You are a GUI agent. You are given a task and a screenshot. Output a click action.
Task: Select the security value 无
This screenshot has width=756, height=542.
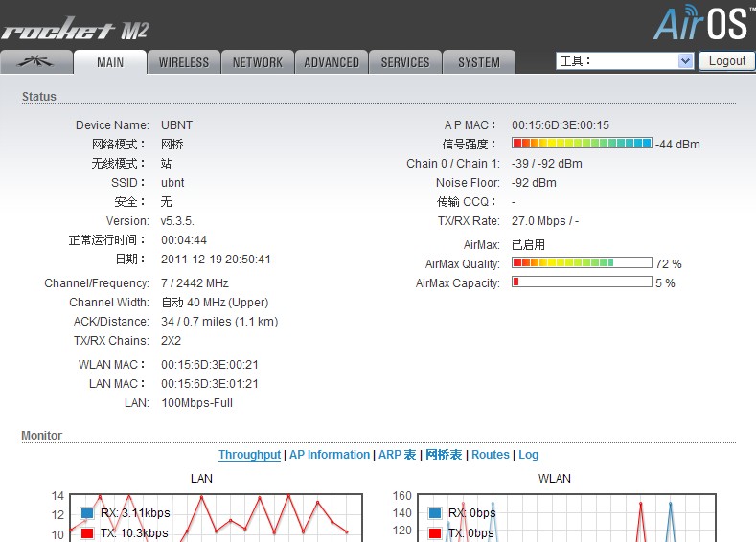coord(167,202)
